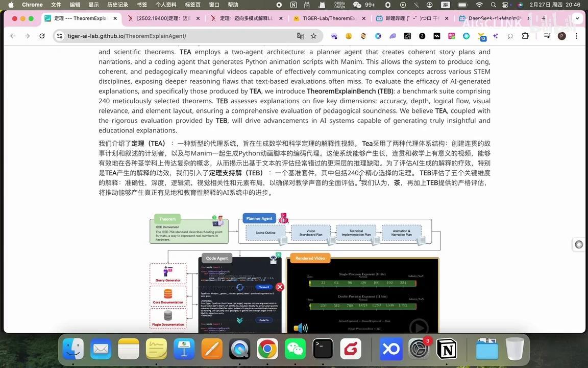Screen dimensions: 588x368
Task: Click the purple ghost wallet extension icon
Action: (393, 36)
